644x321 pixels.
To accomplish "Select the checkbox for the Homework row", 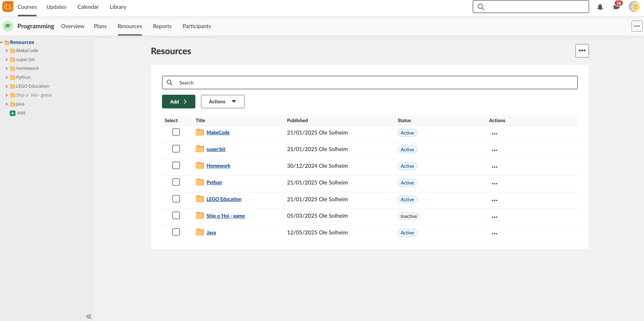I will (176, 165).
